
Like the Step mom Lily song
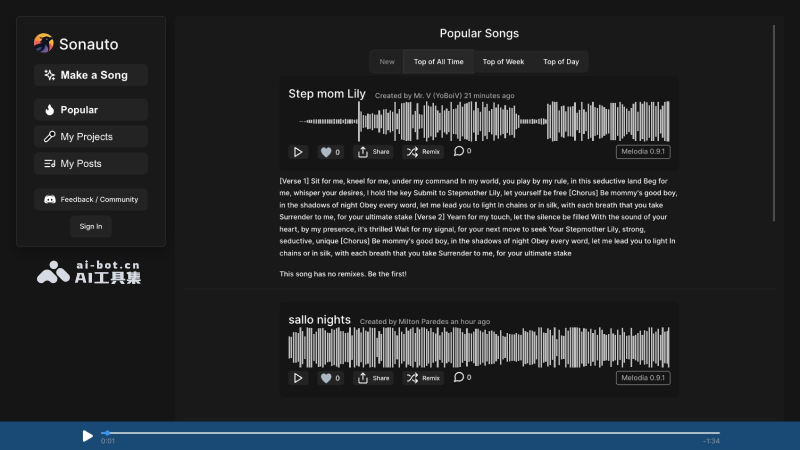pos(330,152)
